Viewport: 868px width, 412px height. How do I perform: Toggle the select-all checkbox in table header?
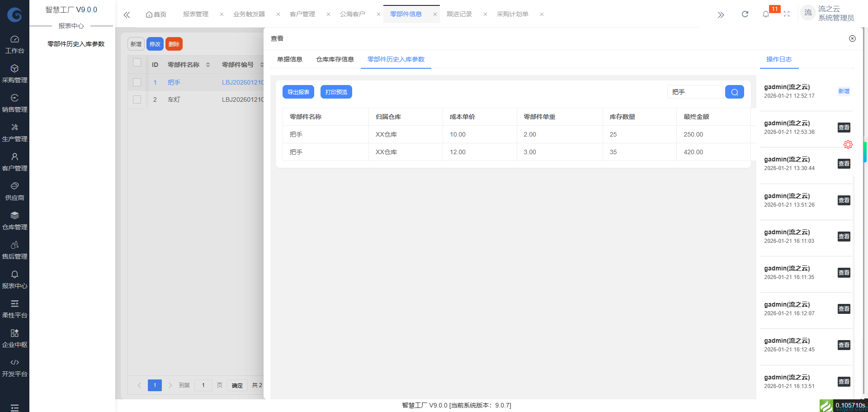point(137,63)
